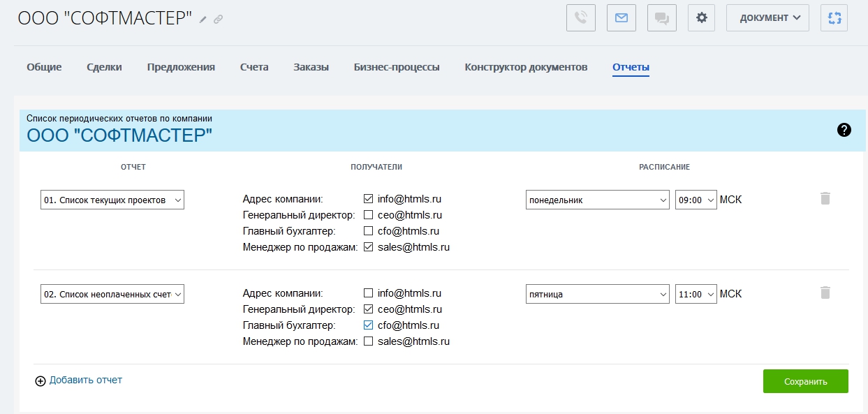Click the fullscreen frame icon at top right
The height and width of the screenshot is (414, 868).
[x=834, y=18]
